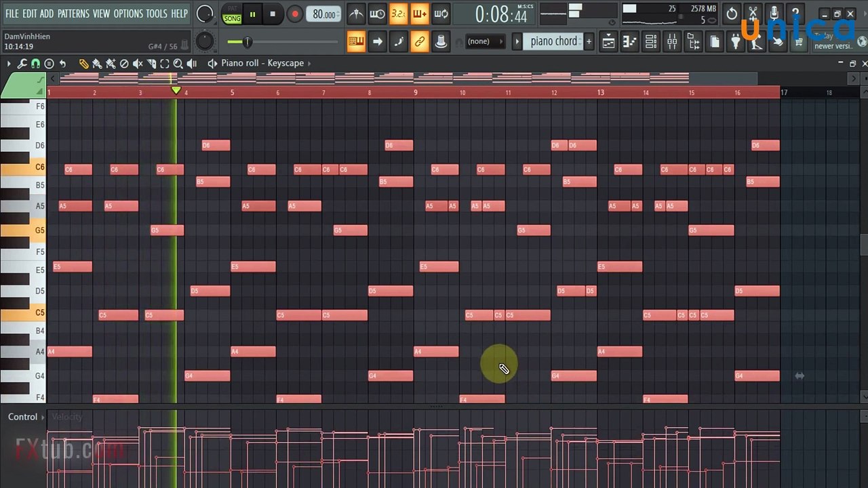Toggle overdub/blend recording mode
Image resolution: width=868 pixels, height=488 pixels.
(x=419, y=14)
